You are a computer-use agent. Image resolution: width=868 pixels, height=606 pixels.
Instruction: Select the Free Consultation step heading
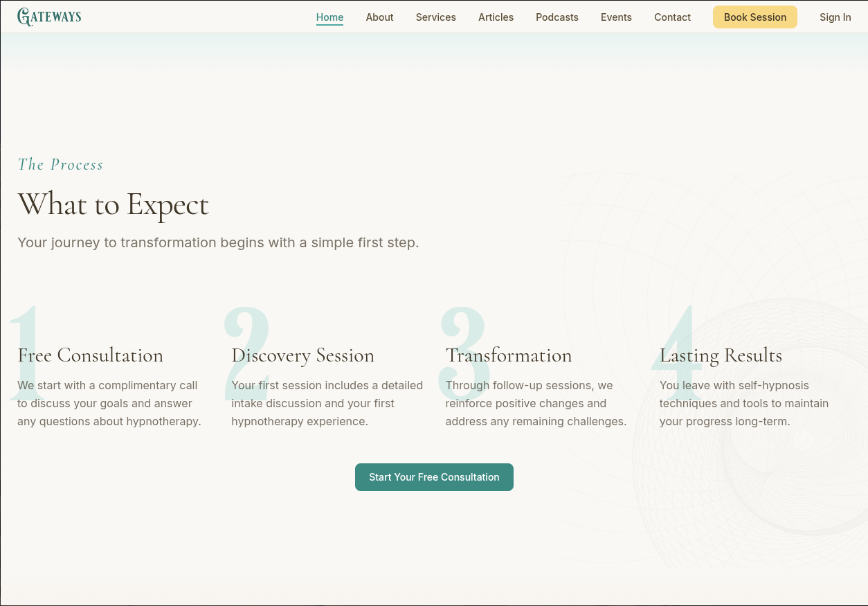pos(90,355)
